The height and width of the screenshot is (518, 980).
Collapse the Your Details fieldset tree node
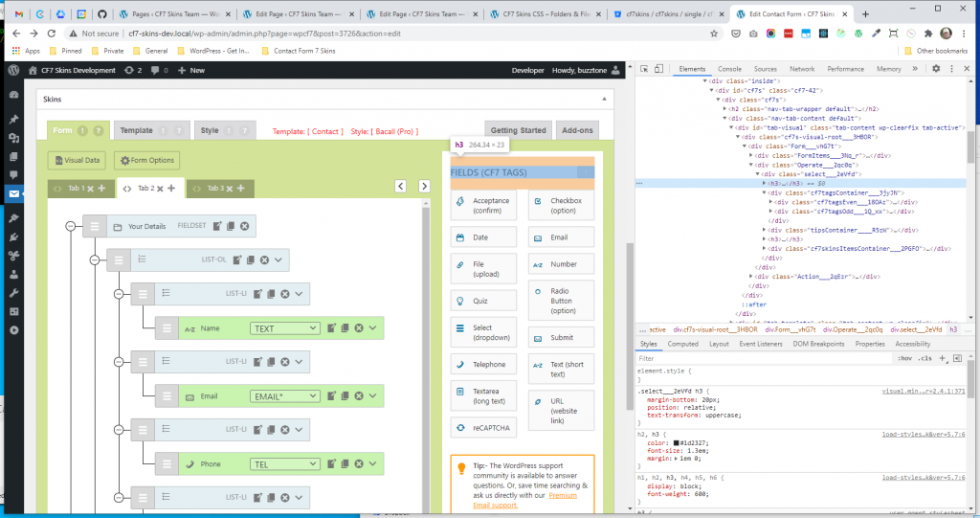coord(70,226)
